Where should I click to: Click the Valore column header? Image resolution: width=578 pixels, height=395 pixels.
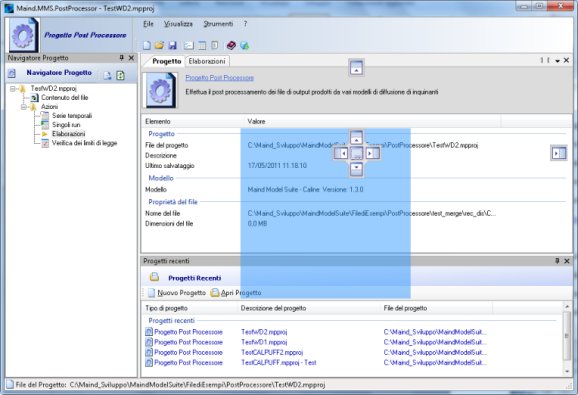pyautogui.click(x=372, y=121)
